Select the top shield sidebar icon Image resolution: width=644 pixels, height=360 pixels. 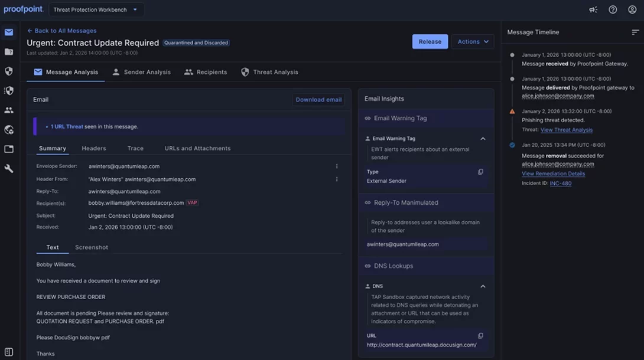[x=9, y=71]
